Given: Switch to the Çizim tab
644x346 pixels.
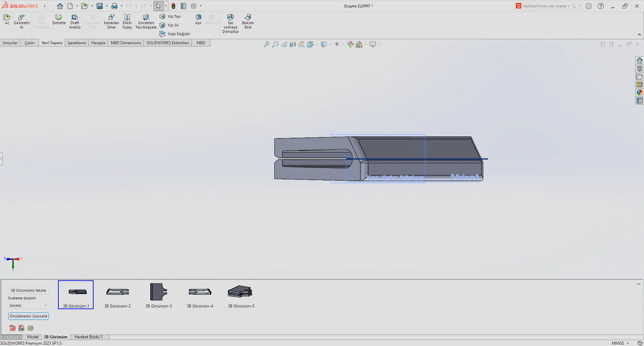Looking at the screenshot, I should click(x=30, y=43).
